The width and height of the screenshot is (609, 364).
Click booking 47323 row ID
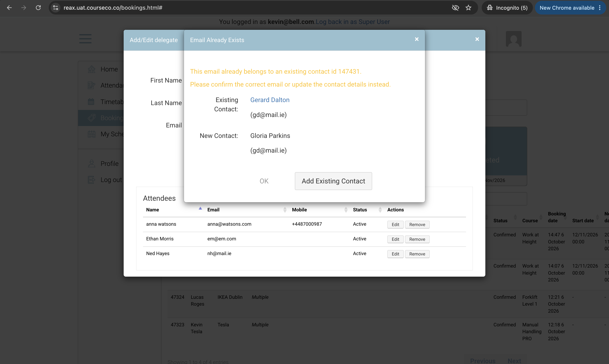177,325
